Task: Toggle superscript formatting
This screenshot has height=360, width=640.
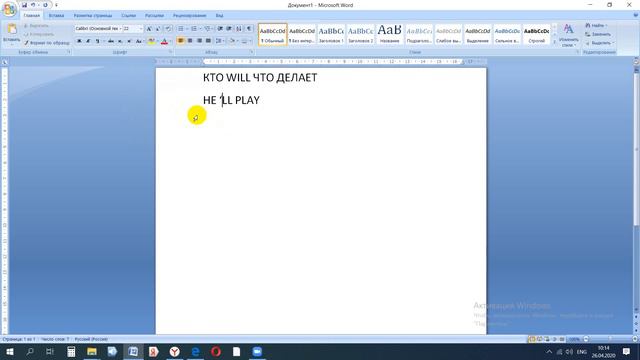Action: tap(129, 41)
